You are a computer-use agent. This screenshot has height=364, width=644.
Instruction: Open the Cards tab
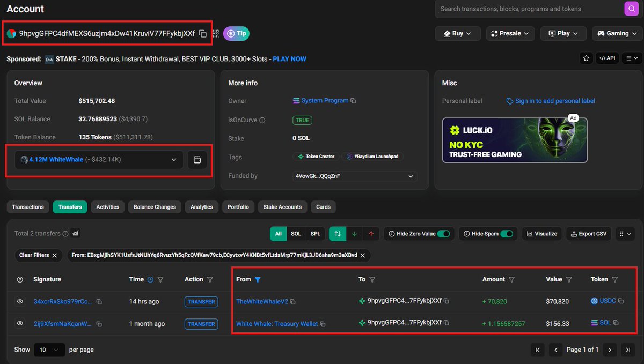tap(323, 207)
